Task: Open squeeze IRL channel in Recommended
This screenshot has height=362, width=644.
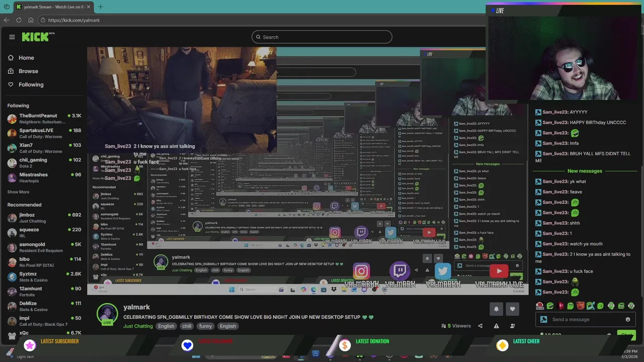Action: [x=44, y=232]
